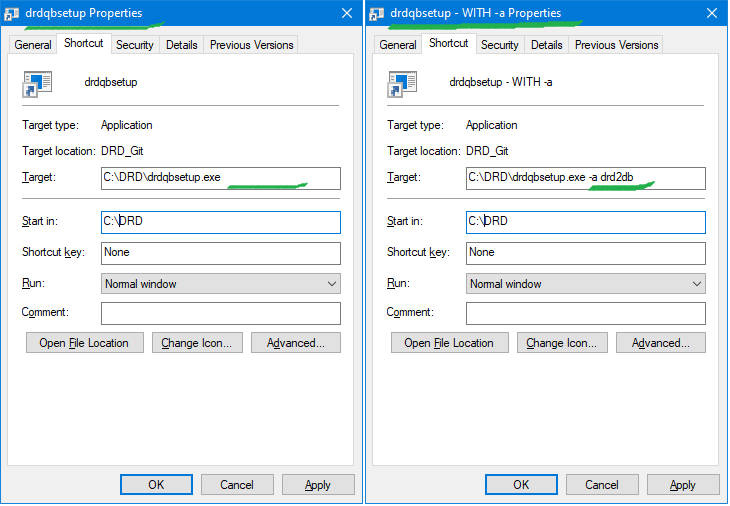Viewport: 730px width, 506px height.
Task: Click the Target field containing -a drd2db
Action: coord(585,178)
